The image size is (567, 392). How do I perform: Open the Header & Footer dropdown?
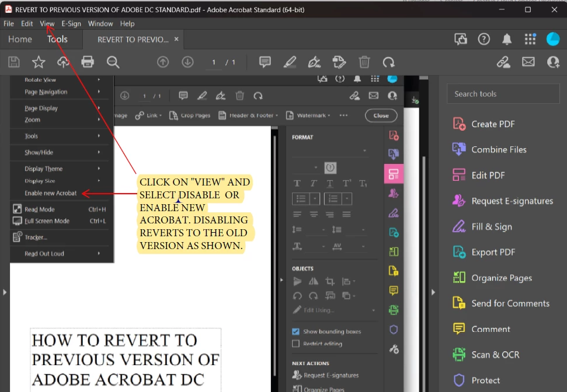coord(248,116)
